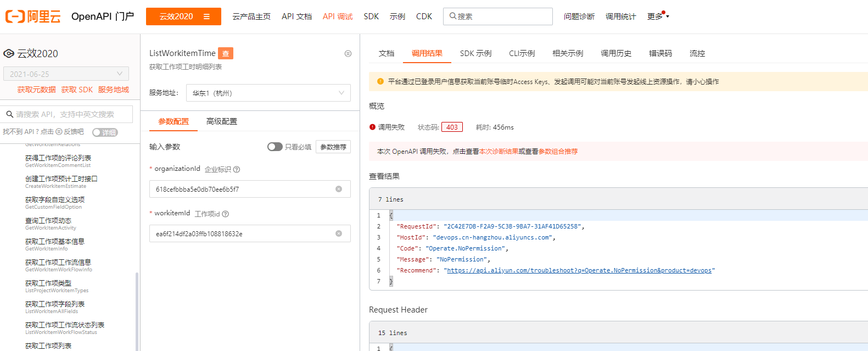Image resolution: width=868 pixels, height=351 pixels.
Task: Switch to the SDK 示例 tab
Action: 475,53
